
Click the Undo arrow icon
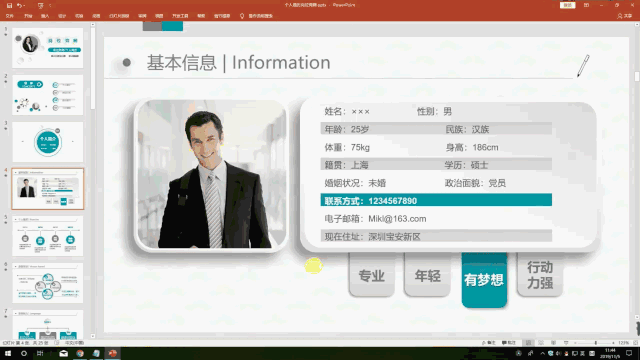19,6
